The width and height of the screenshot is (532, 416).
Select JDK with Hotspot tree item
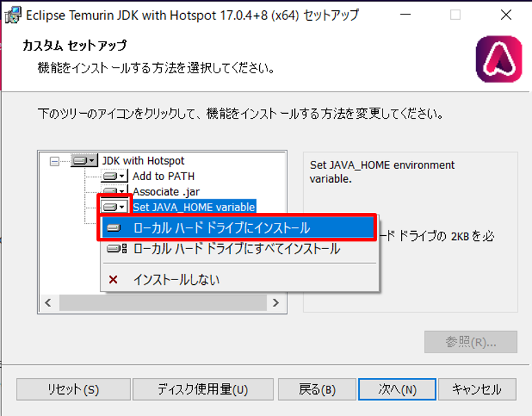click(143, 161)
